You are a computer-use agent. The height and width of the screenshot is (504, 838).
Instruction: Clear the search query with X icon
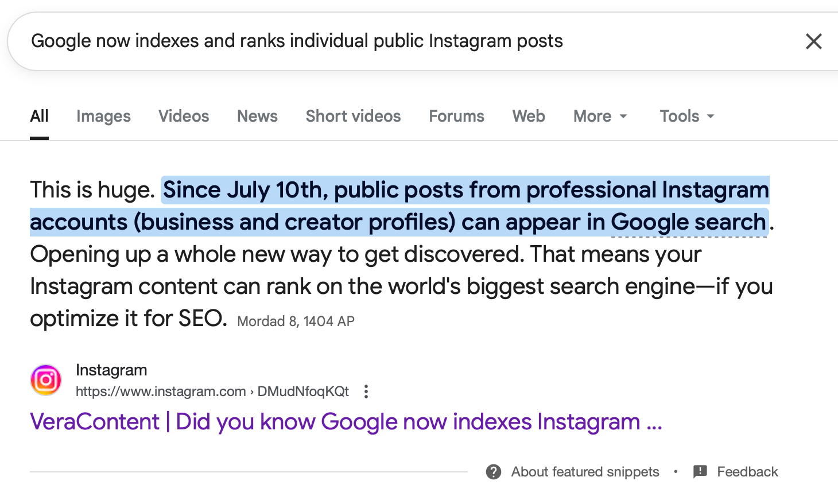pos(813,41)
